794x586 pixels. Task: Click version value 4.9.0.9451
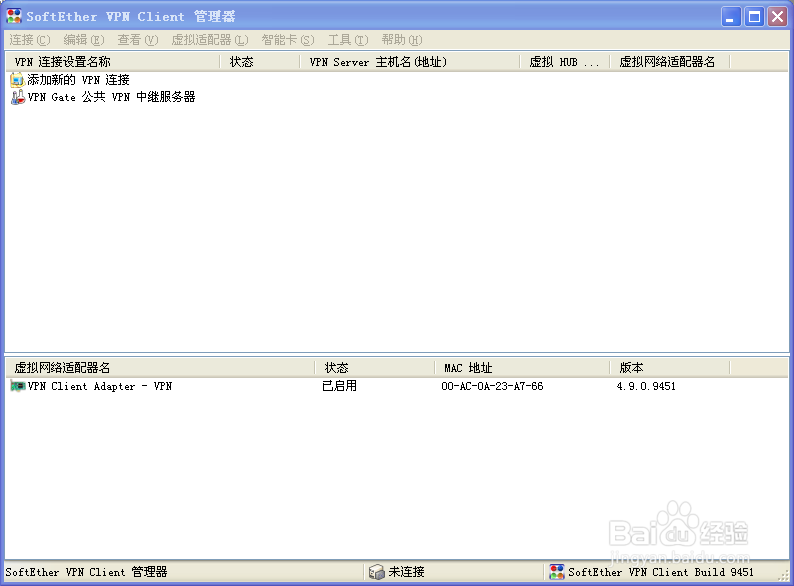click(x=646, y=386)
